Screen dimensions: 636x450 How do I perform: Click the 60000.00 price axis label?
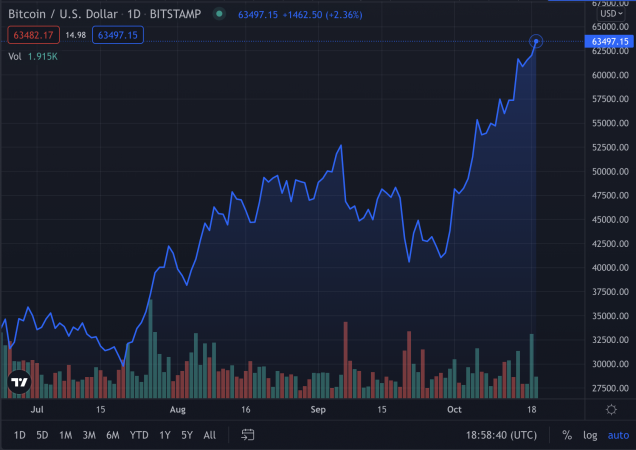pos(610,75)
